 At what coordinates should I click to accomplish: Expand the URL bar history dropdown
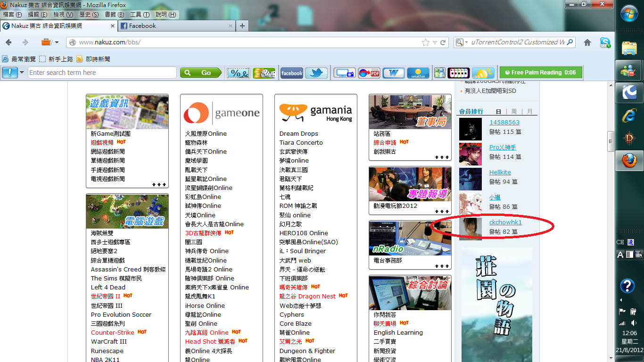[435, 42]
